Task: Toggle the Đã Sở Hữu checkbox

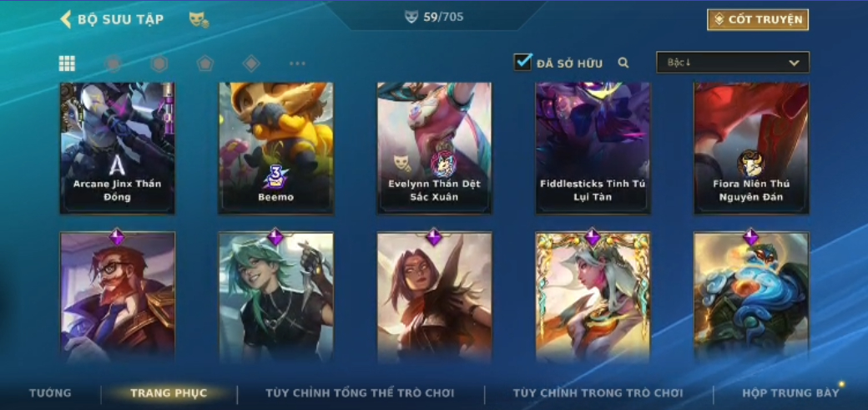Action: pos(522,62)
